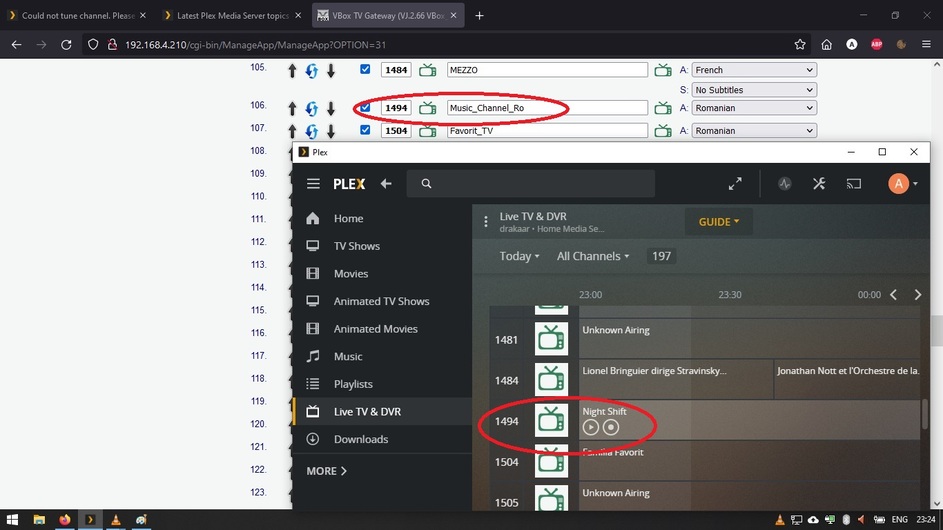The image size is (943, 530).
Task: Expand MORE in Plex sidebar
Action: pyautogui.click(x=327, y=471)
